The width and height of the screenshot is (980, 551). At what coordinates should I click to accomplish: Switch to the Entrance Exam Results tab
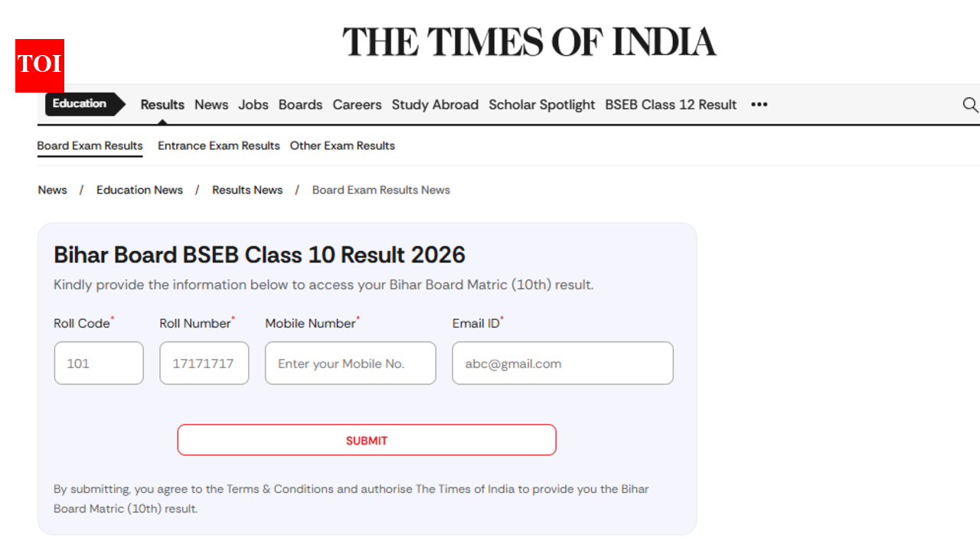point(218,145)
